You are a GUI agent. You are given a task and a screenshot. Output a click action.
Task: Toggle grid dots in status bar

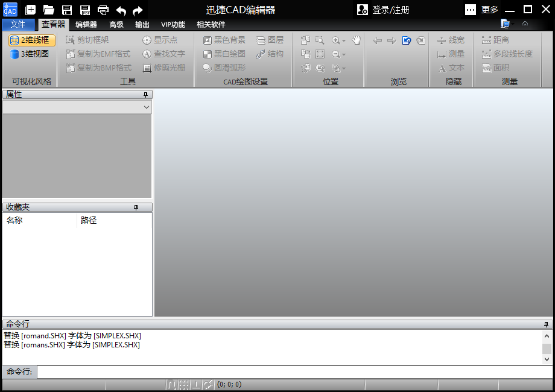(x=183, y=385)
